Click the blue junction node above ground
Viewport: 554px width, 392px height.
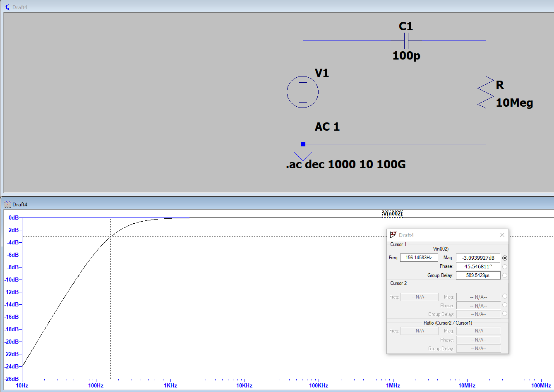pyautogui.click(x=303, y=144)
